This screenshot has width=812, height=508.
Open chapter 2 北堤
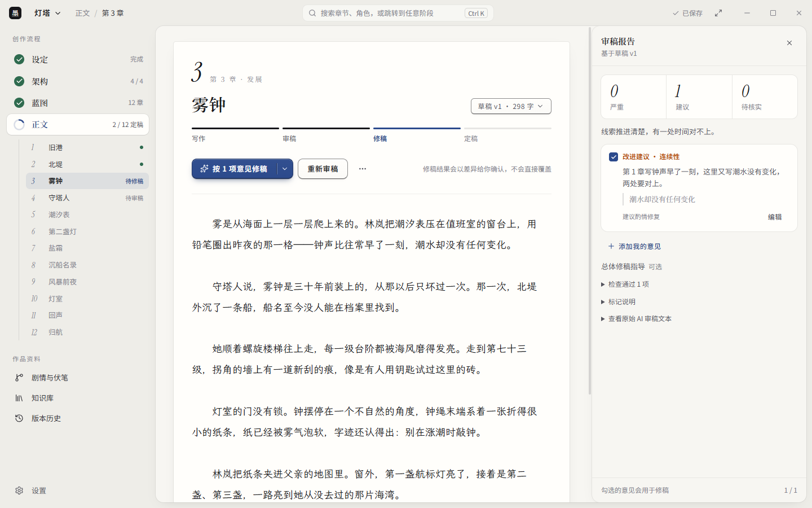pyautogui.click(x=87, y=164)
